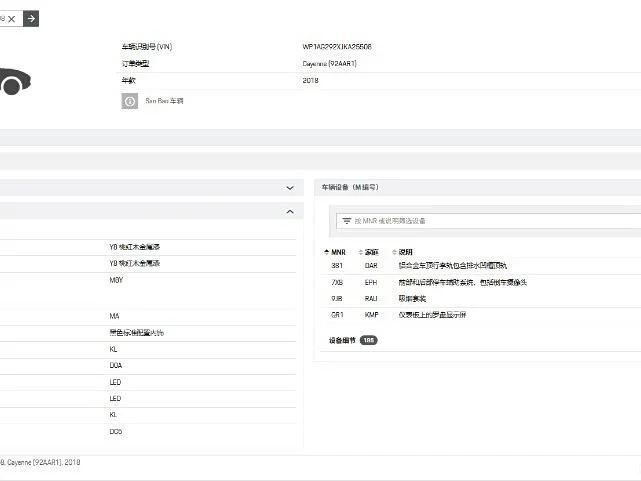Sort by the family column header
Viewport: 641px width, 481px height.
click(368, 252)
